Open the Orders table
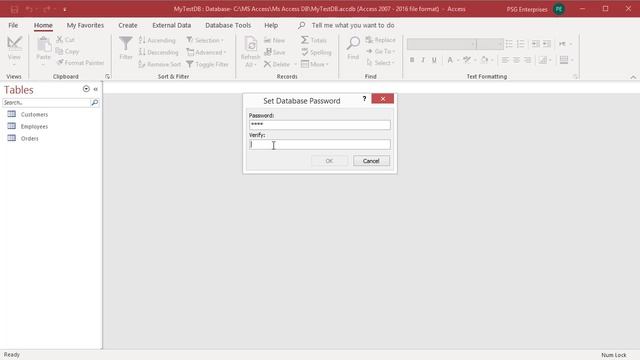 tap(29, 138)
